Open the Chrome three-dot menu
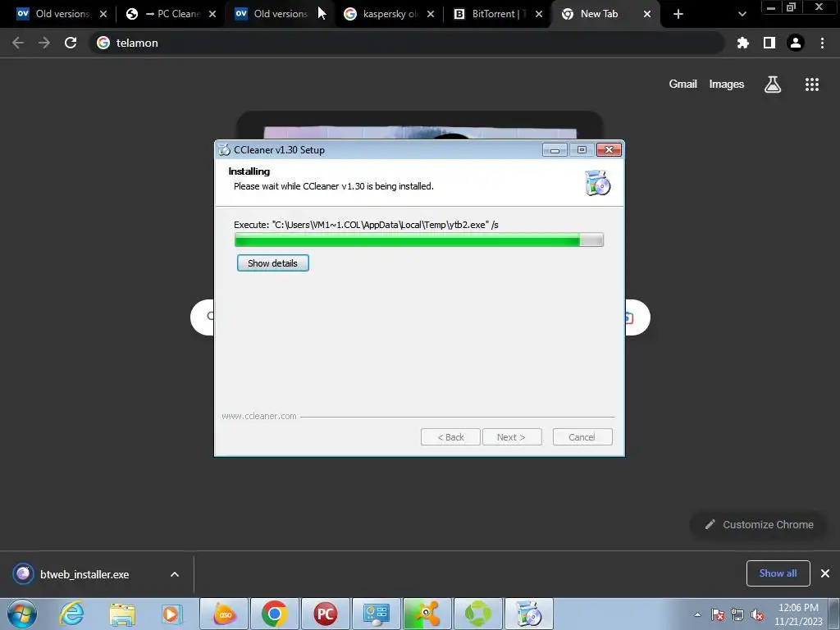This screenshot has height=630, width=840. [x=822, y=43]
